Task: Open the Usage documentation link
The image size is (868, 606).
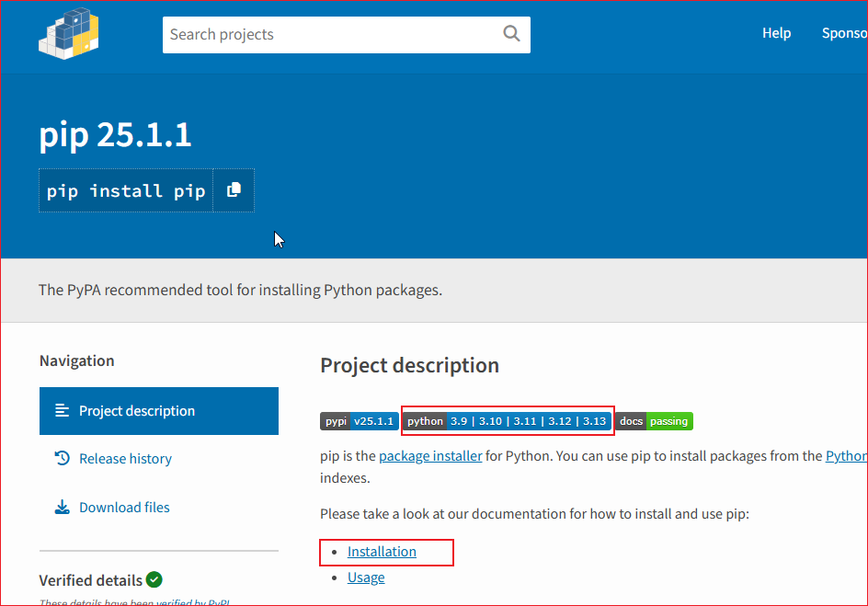Action: 366,577
